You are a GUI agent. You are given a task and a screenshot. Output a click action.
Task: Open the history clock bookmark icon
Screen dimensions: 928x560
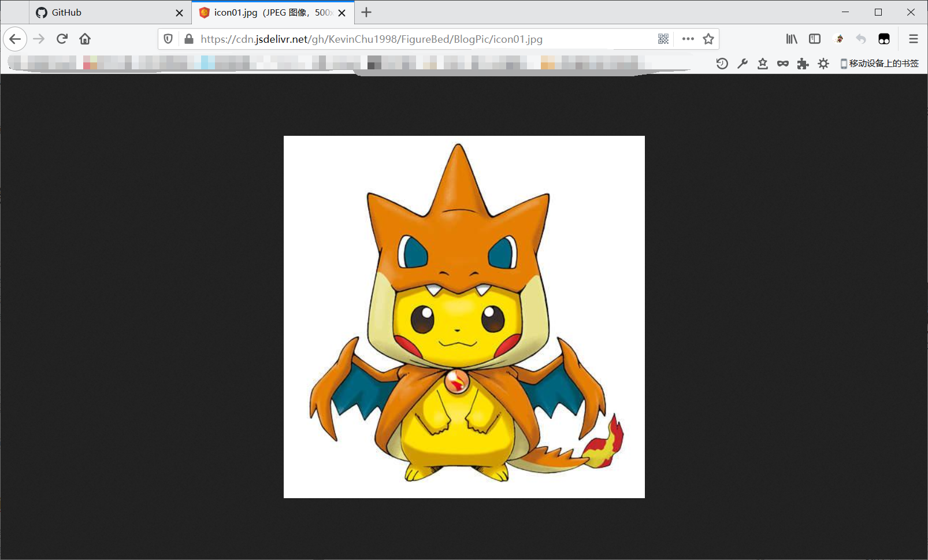(722, 64)
